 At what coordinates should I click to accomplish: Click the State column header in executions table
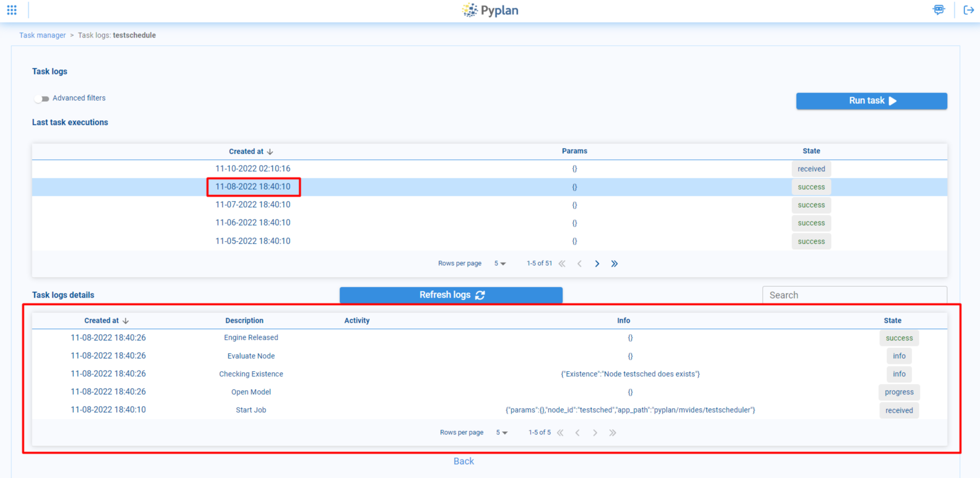811,151
